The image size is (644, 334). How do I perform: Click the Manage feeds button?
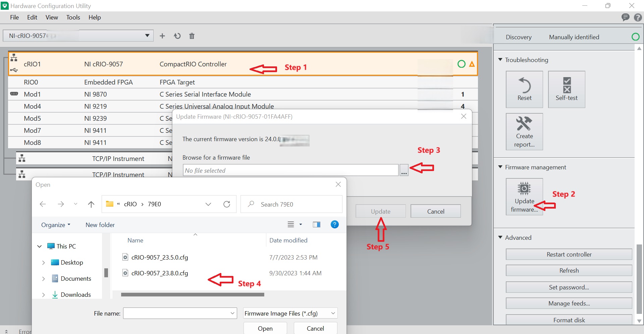click(569, 303)
